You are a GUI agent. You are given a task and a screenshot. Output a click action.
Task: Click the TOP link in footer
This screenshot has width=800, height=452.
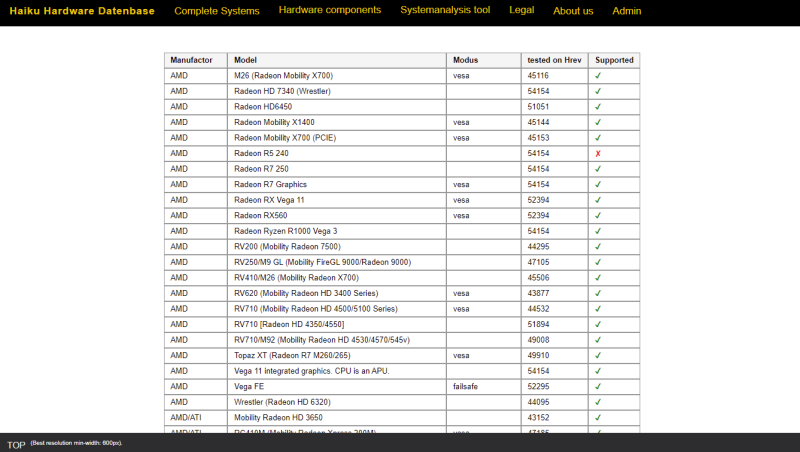pos(16,445)
